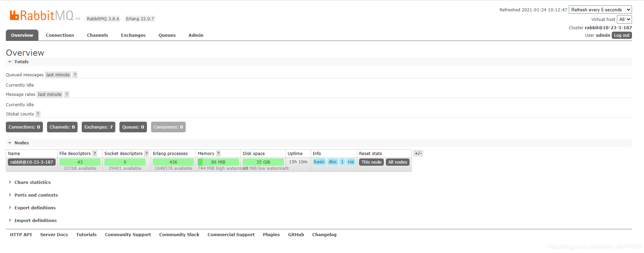Click the 32768 available text

point(80,168)
